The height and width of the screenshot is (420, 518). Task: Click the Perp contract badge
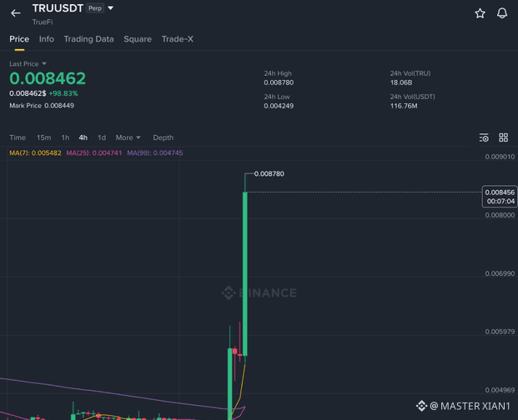coord(95,8)
